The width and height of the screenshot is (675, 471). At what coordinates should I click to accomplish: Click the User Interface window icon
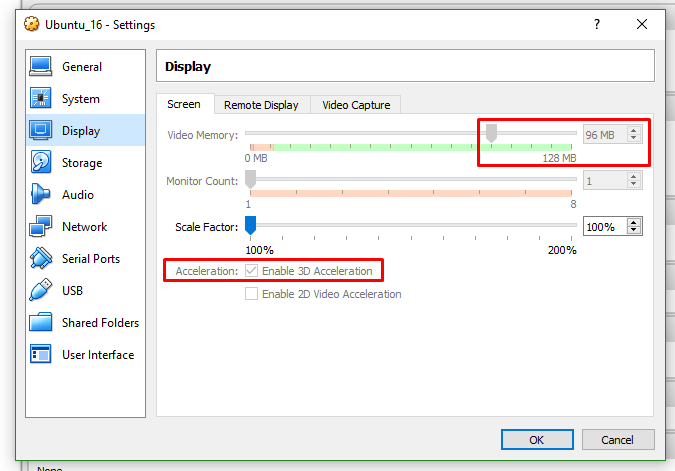coord(41,354)
